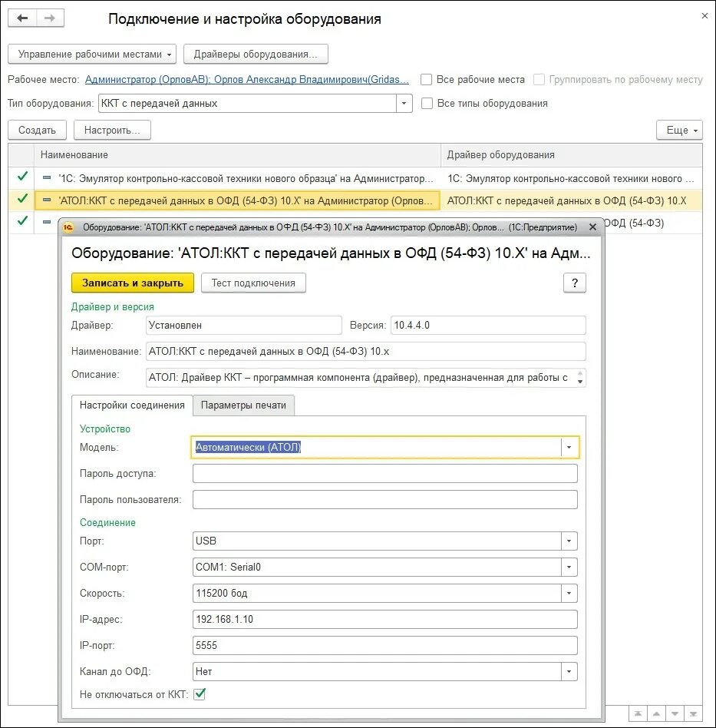
Task: Jump to last row with list navigation icon
Action: point(693,713)
